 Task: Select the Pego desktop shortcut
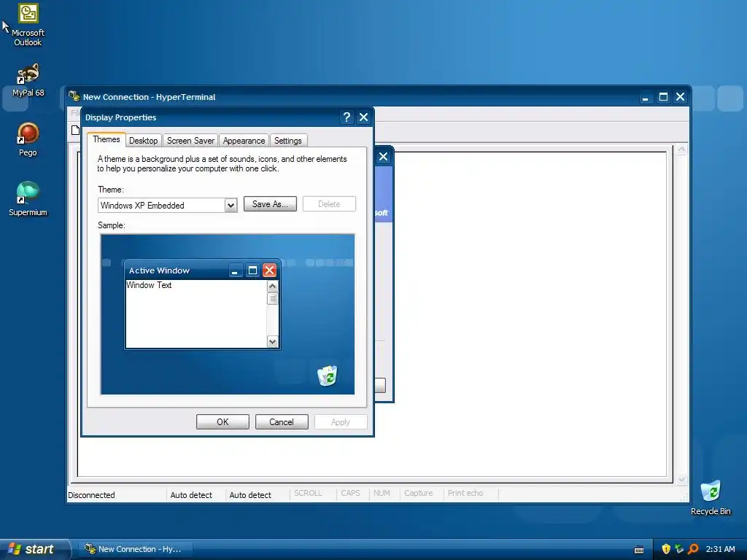coord(28,139)
